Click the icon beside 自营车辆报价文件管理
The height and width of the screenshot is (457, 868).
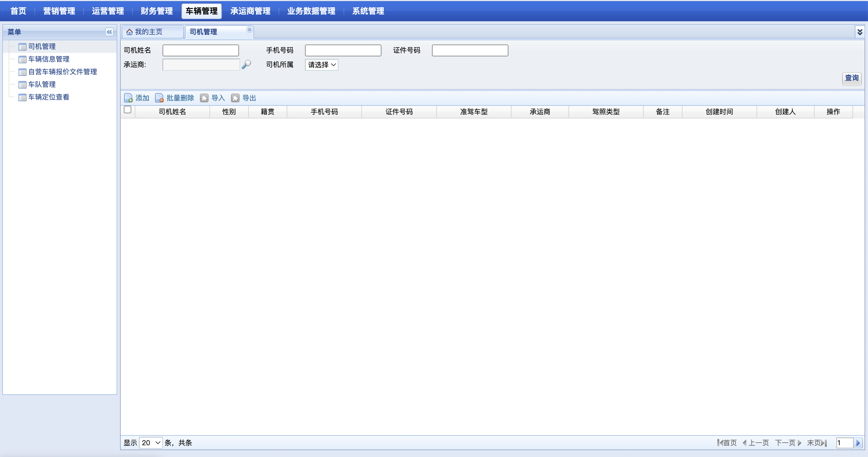(22, 72)
